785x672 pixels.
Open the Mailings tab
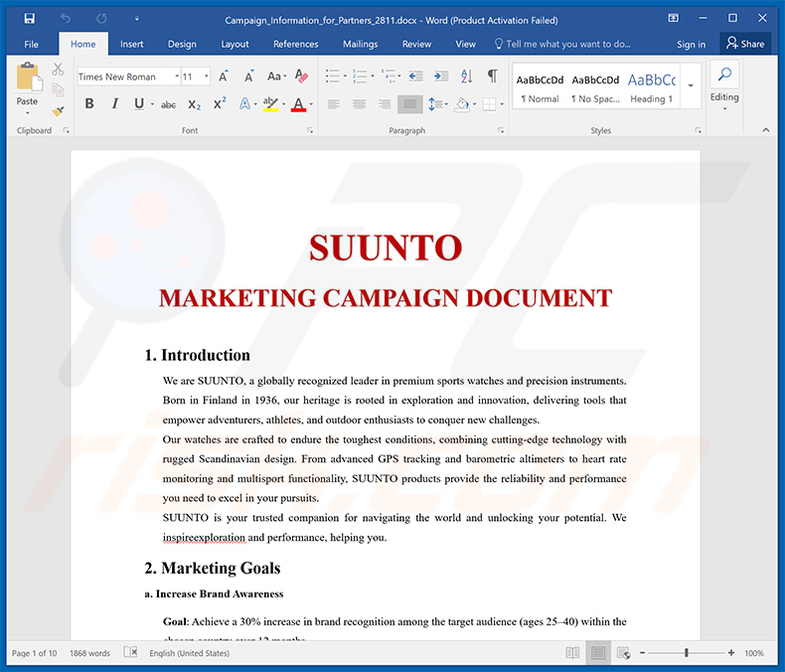pyautogui.click(x=360, y=44)
